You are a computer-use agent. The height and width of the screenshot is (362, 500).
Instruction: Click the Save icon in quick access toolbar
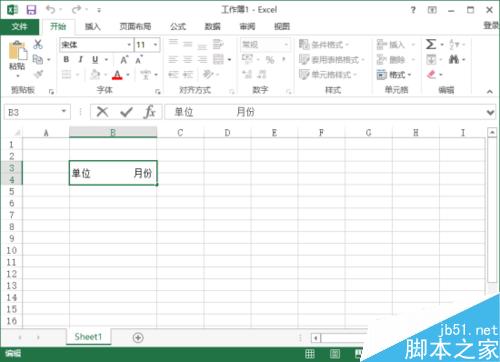click(x=31, y=10)
